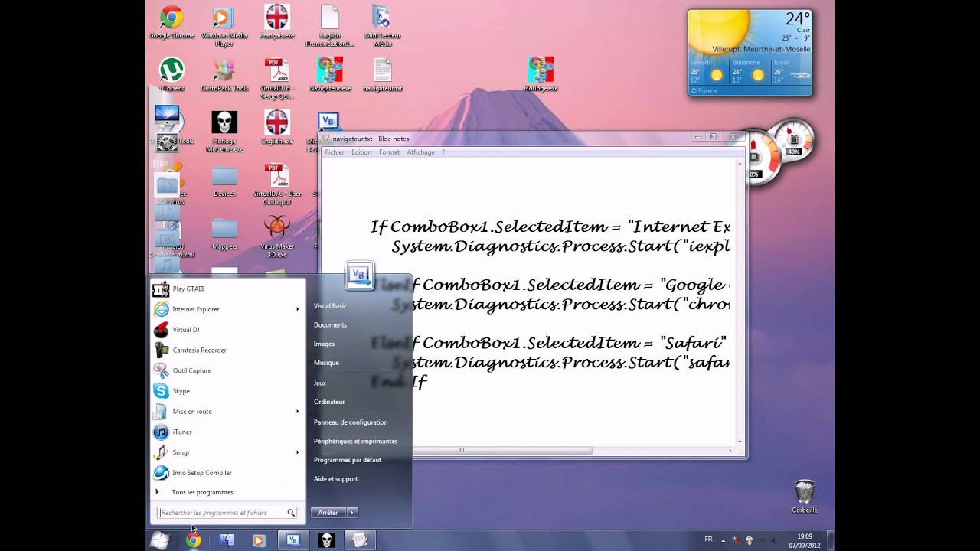Image resolution: width=980 pixels, height=551 pixels.
Task: Expand Mise en route submenu arrow
Action: (x=297, y=412)
